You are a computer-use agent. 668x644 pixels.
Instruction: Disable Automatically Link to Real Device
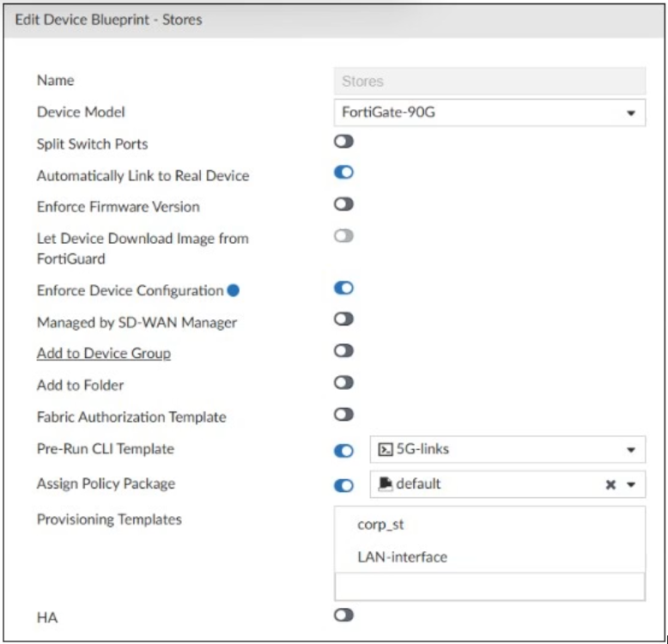pyautogui.click(x=343, y=173)
